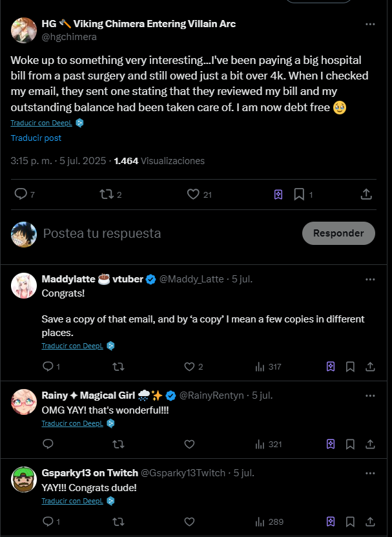The image size is (392, 537).
Task: Reply to Gsparky13's comment
Action: coord(47,521)
